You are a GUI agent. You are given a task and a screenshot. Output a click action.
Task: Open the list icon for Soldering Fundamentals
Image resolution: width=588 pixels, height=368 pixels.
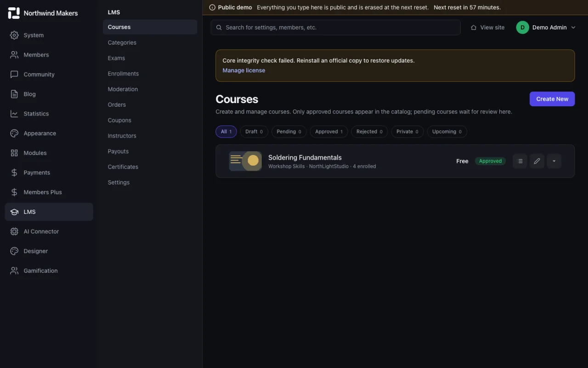(x=520, y=161)
